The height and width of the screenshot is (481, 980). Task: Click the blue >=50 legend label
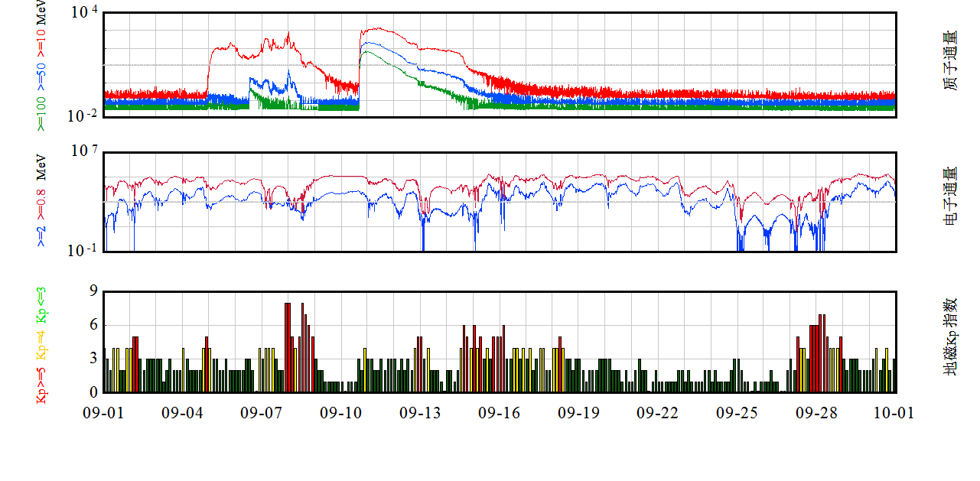click(x=41, y=76)
